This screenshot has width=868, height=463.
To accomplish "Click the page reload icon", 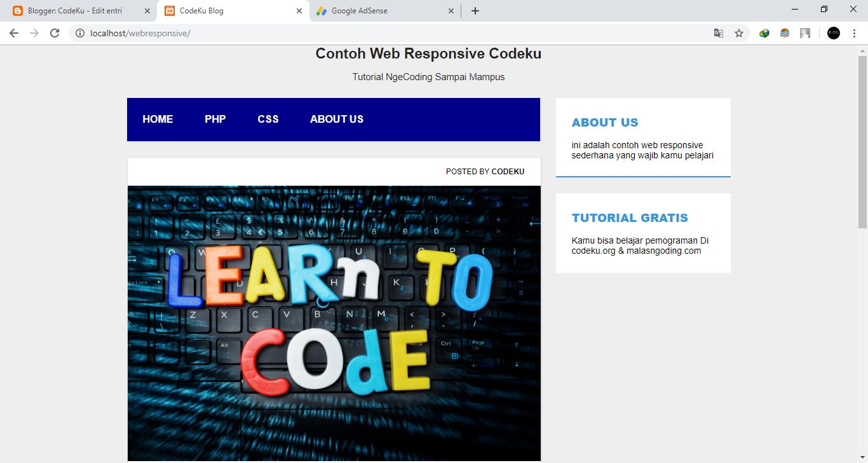I will point(54,32).
